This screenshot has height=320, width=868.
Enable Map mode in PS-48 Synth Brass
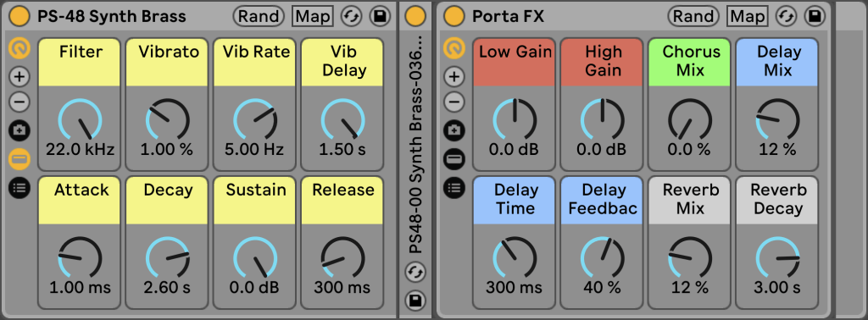click(313, 16)
